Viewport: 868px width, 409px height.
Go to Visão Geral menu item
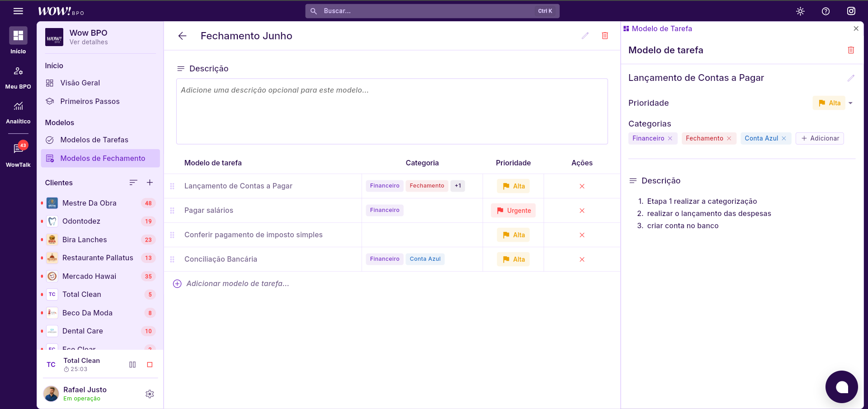coord(80,83)
